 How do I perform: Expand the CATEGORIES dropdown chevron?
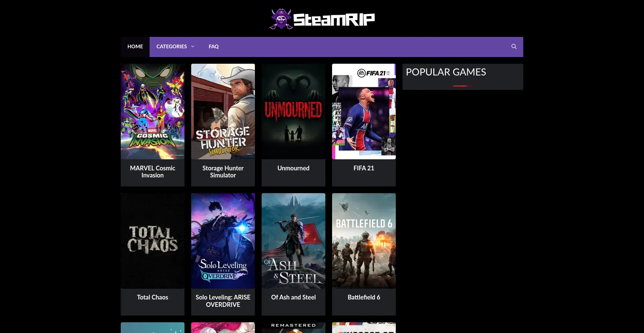pyautogui.click(x=192, y=47)
